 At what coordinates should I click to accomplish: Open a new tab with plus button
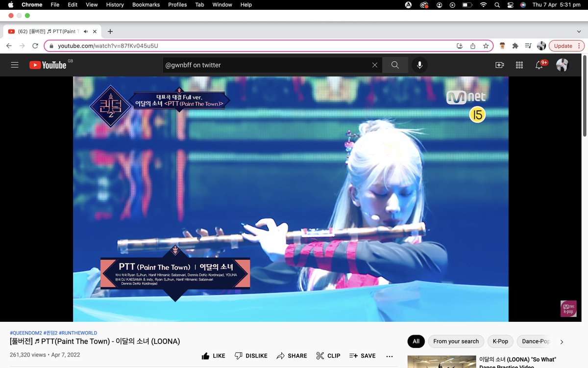coord(110,31)
